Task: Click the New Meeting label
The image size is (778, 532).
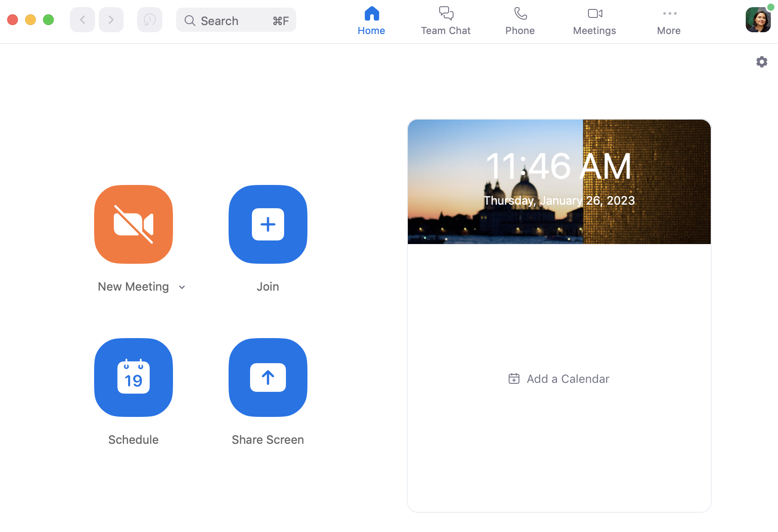Action: pyautogui.click(x=134, y=287)
